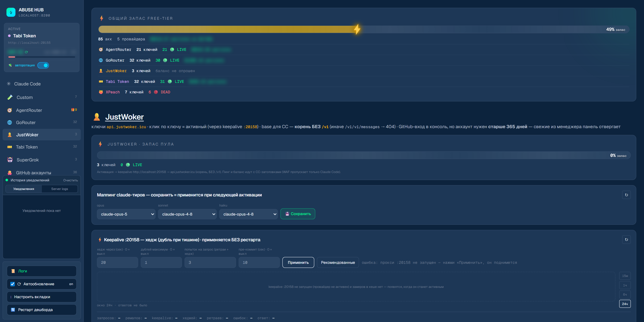Toggle the авторотация switch

(43, 65)
